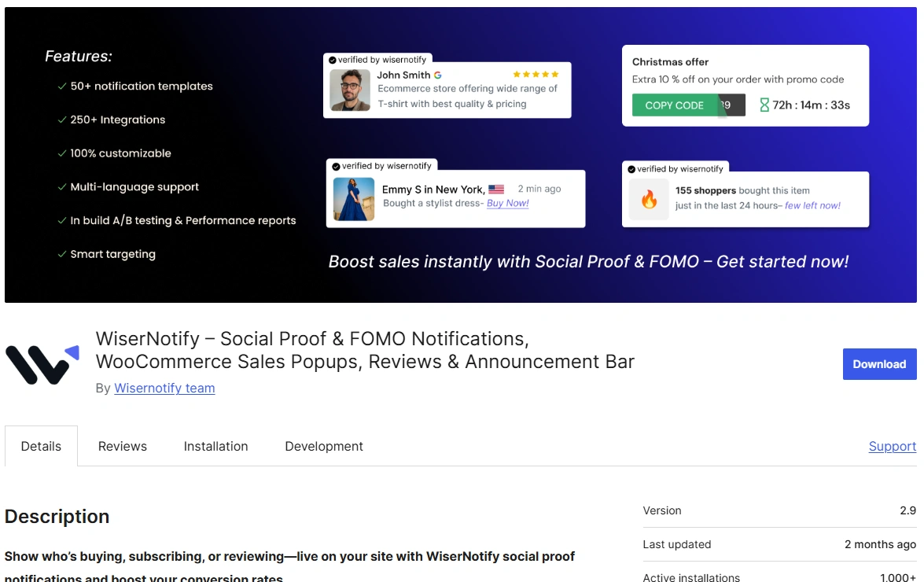
Task: Click the US flag icon after New York
Action: pos(496,190)
